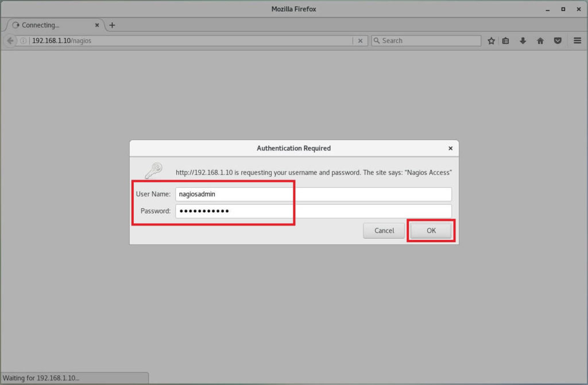The width and height of the screenshot is (588, 385).
Task: Click the Search box
Action: [426, 41]
